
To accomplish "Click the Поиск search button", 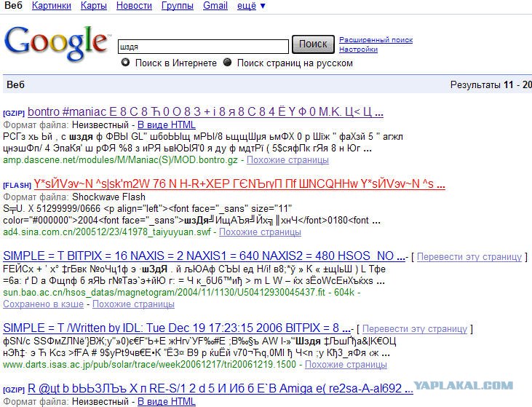I will tap(313, 44).
